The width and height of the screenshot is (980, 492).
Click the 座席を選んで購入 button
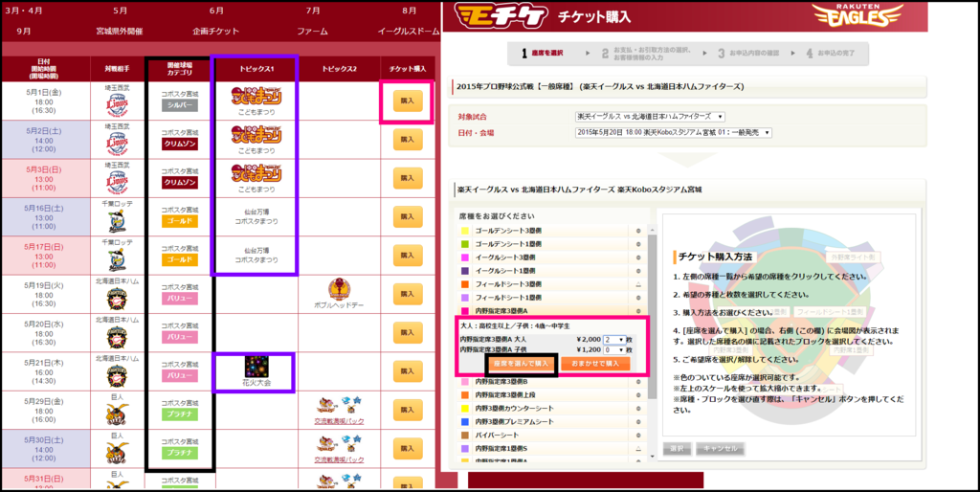point(521,363)
